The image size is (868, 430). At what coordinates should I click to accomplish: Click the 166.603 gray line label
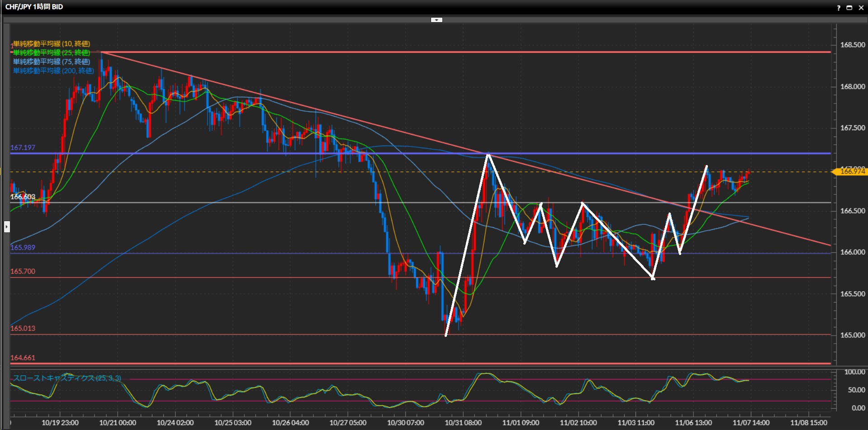(x=23, y=197)
